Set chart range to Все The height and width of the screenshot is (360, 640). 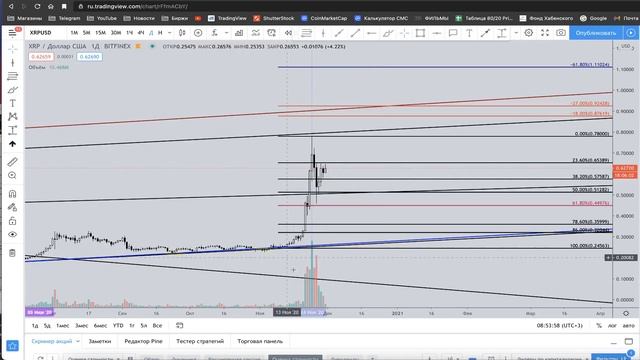157,325
